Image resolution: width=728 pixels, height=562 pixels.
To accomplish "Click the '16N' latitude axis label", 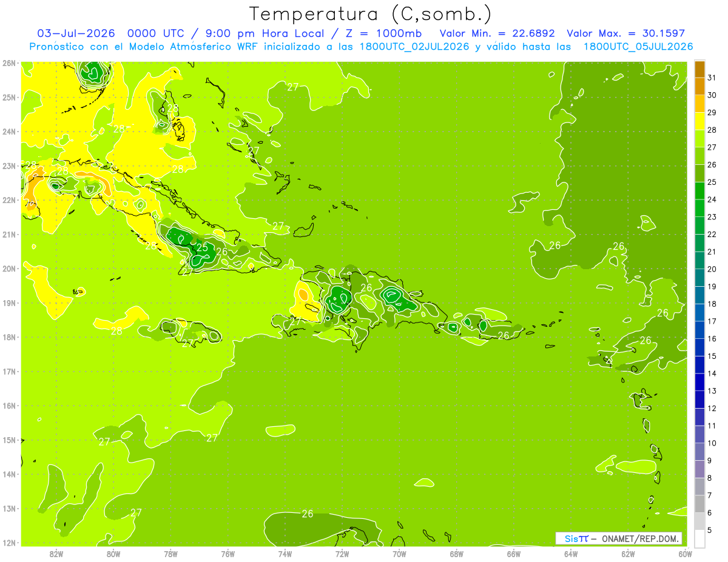I will [x=9, y=406].
